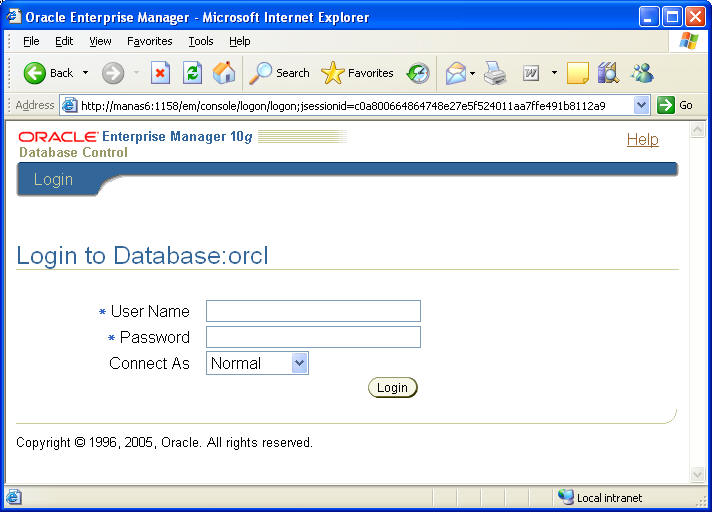Viewport: 712px width, 512px height.
Task: Click the green Back arrow icon
Action: coord(35,73)
